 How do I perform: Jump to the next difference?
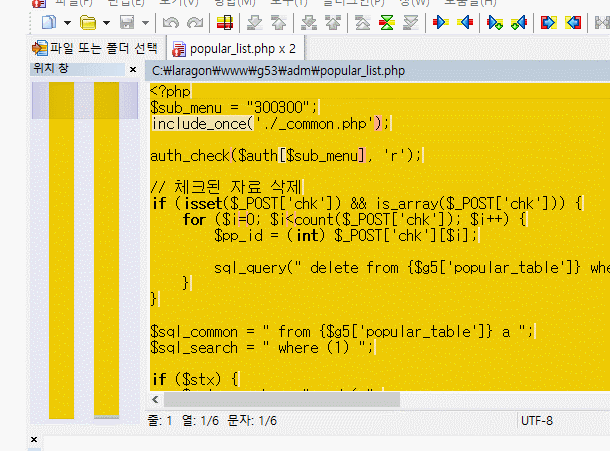tap(254, 23)
